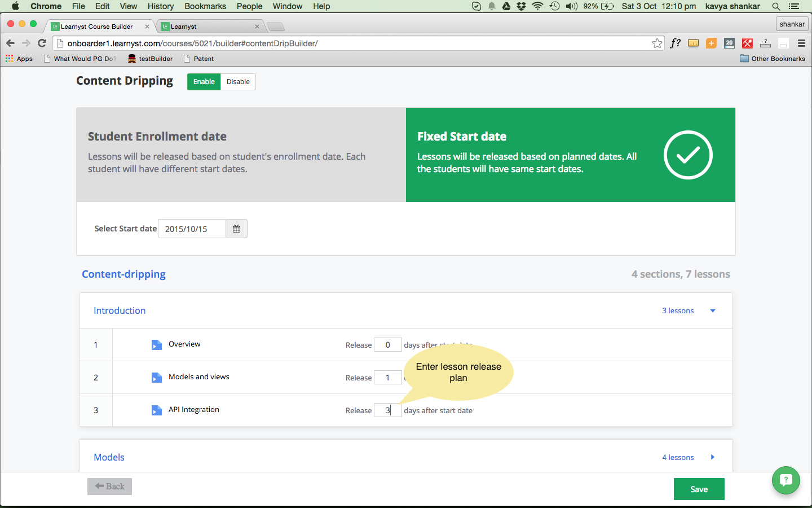Open the What Would PG Do bookmark

tap(80, 59)
